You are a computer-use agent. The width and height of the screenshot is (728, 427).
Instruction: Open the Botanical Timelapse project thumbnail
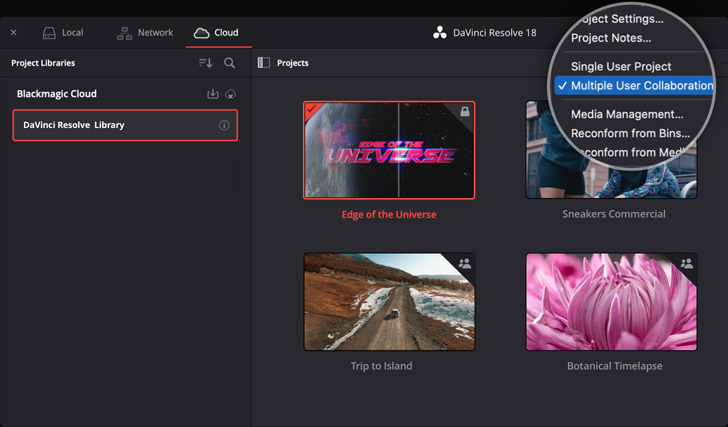[x=611, y=302]
